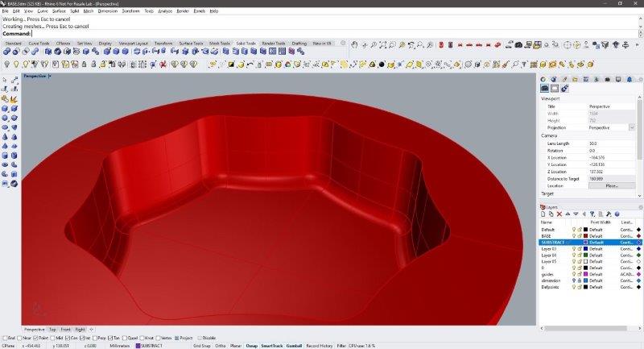Open the SUBSTRACT layer selector in status bar
This screenshot has height=349, width=644.
(150, 346)
